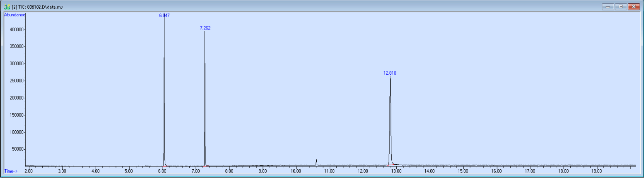Minimize the TIC chromatogram window
This screenshot has width=644, height=178.
click(x=608, y=7)
